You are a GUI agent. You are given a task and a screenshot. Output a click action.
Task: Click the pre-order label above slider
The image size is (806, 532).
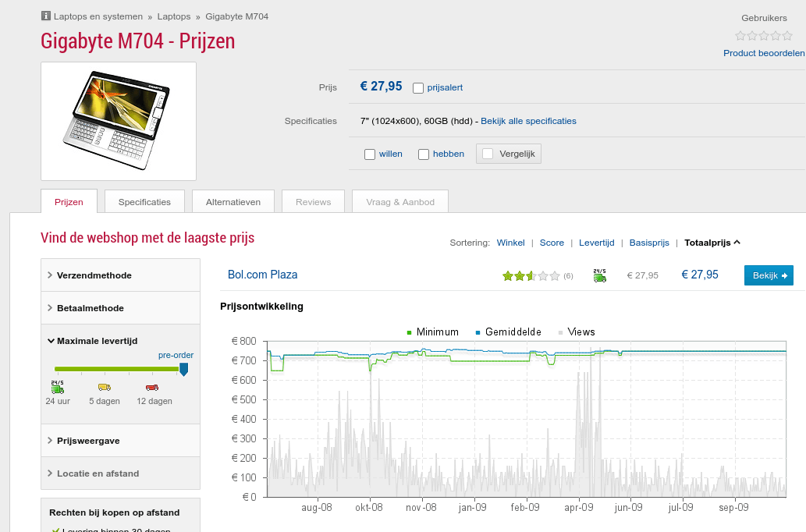(x=176, y=355)
